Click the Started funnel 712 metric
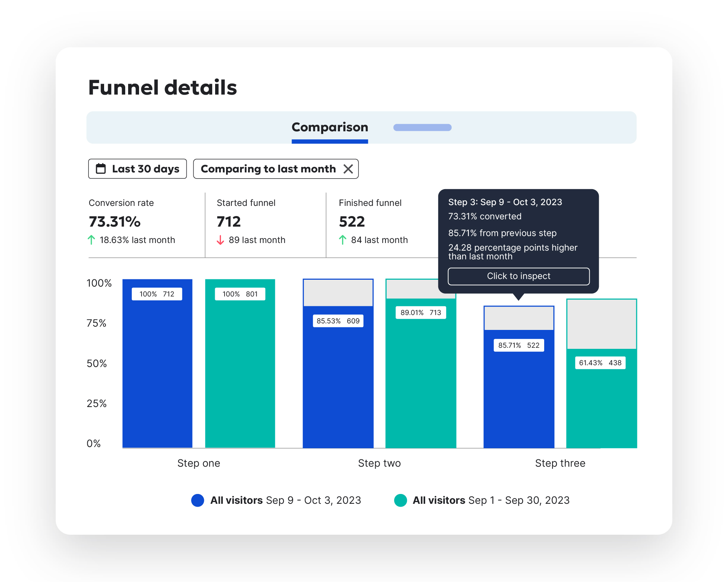This screenshot has width=728, height=582. coord(229,222)
